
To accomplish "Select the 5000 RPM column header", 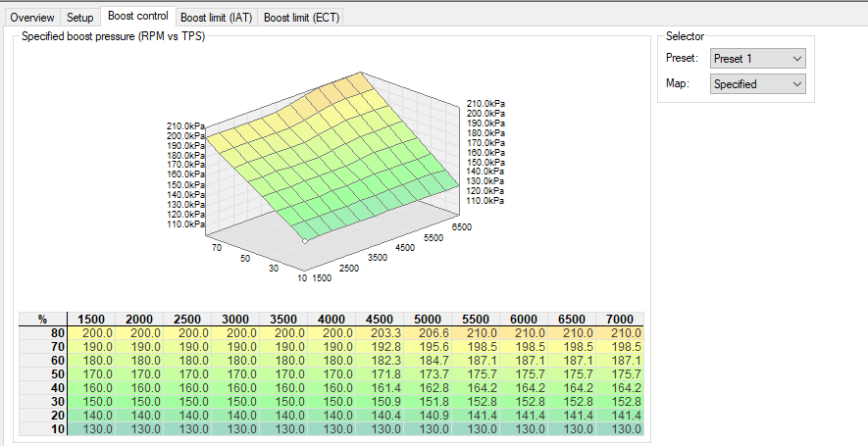I will pyautogui.click(x=428, y=320).
